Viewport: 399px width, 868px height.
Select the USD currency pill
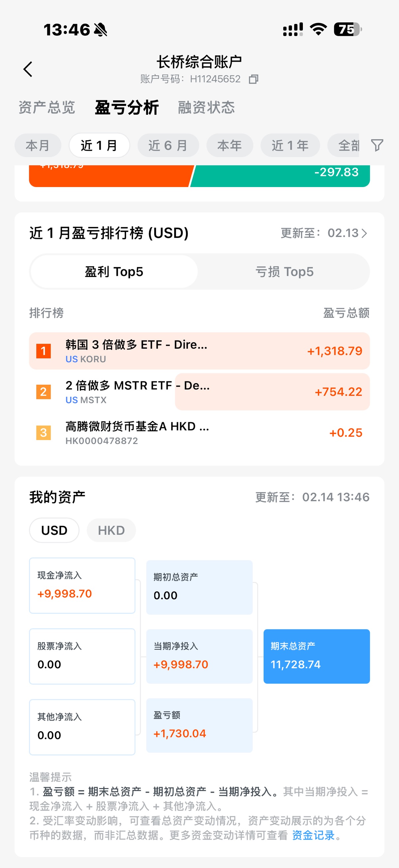[54, 531]
